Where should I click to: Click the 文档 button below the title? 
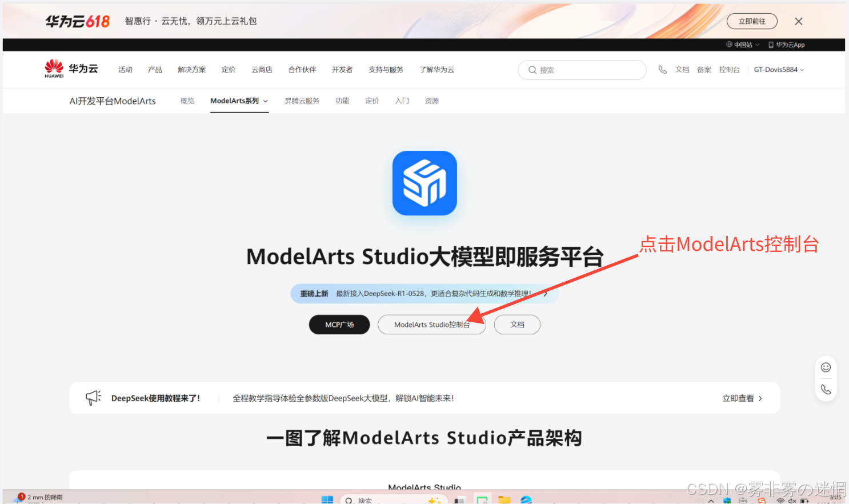click(517, 325)
